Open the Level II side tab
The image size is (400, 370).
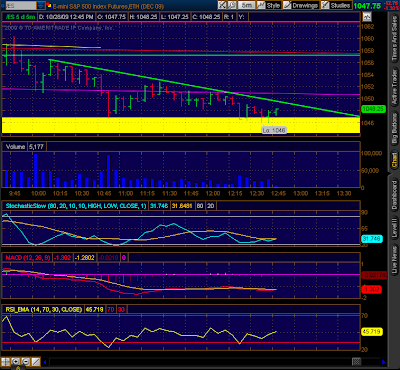(394, 228)
